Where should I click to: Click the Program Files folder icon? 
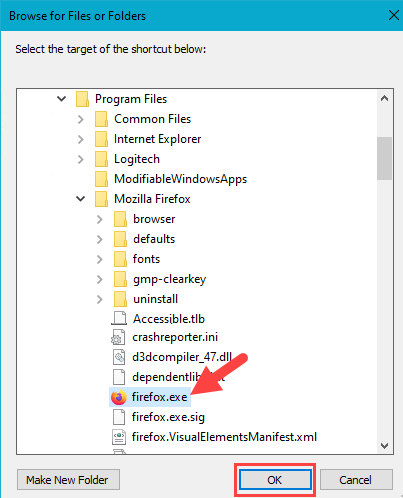pos(82,99)
